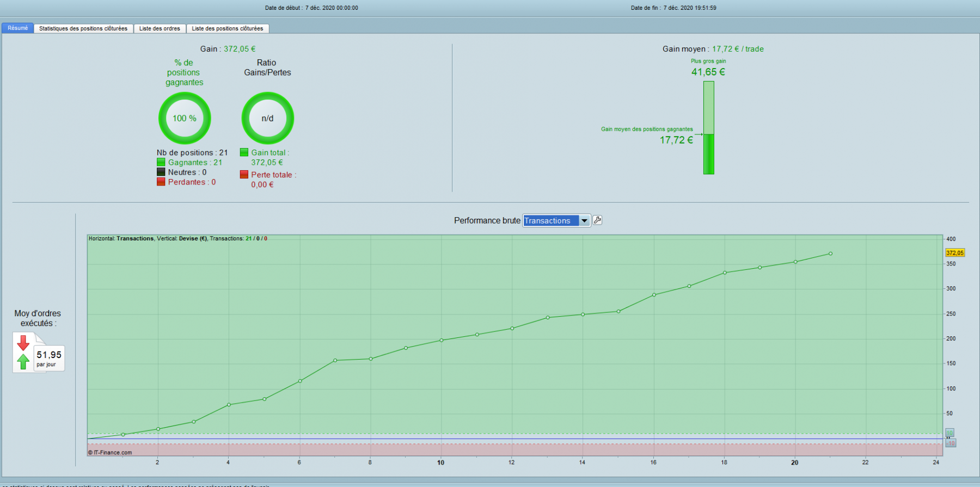The height and width of the screenshot is (487, 980).
Task: Open the Liste des ordres tab
Action: click(x=160, y=28)
